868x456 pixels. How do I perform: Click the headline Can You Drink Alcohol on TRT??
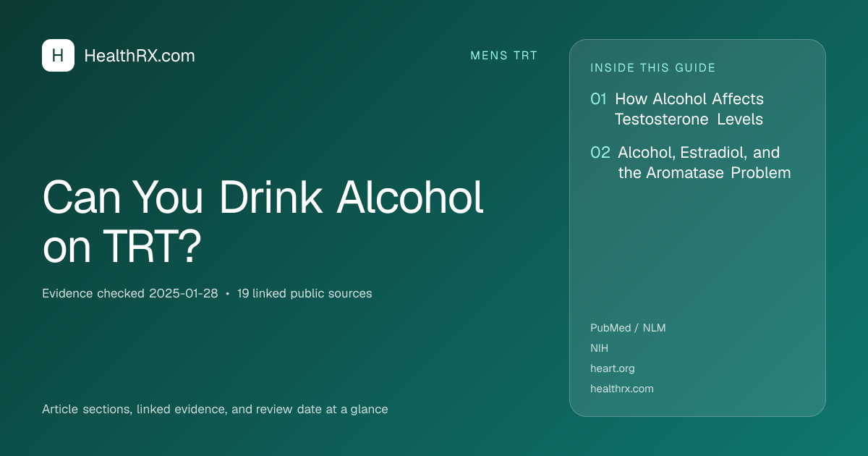263,221
